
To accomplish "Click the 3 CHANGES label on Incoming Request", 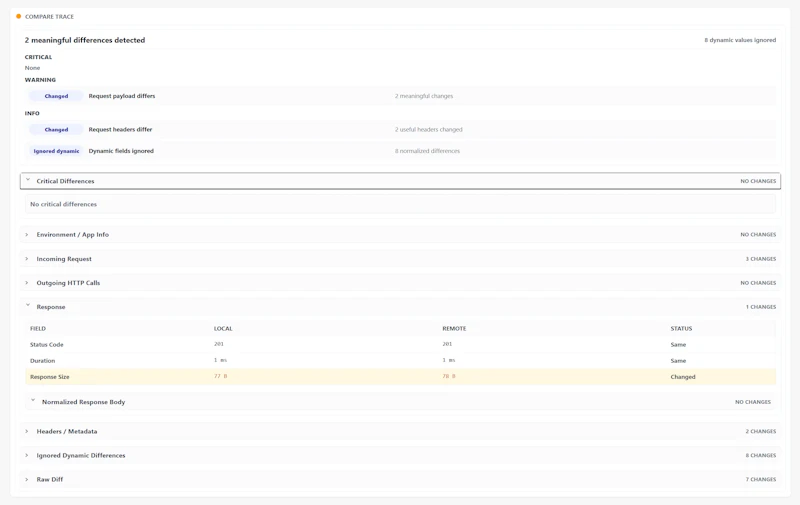I will 761,259.
